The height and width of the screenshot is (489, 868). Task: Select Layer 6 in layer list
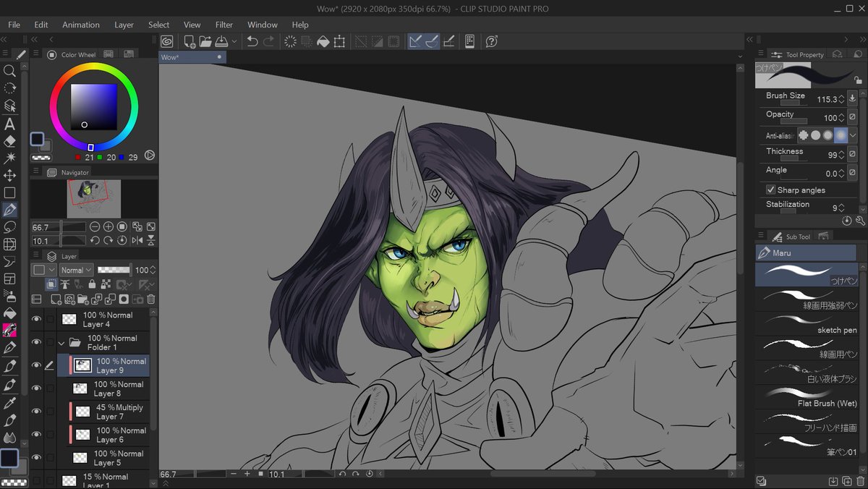tap(103, 435)
